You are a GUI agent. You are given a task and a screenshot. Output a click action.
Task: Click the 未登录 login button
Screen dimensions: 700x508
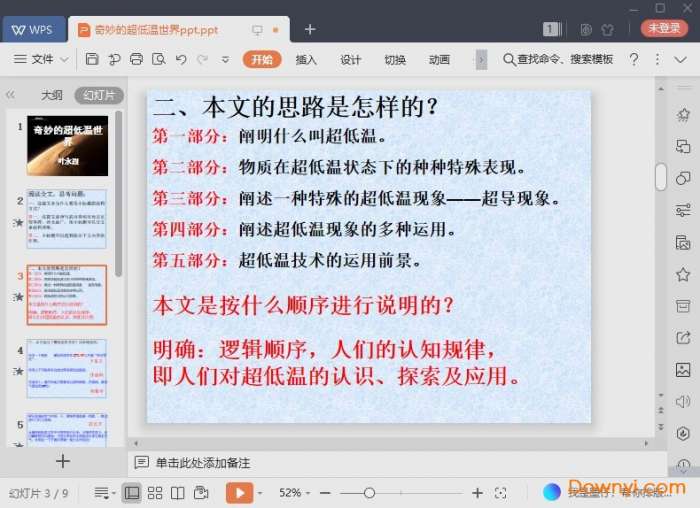click(x=664, y=28)
